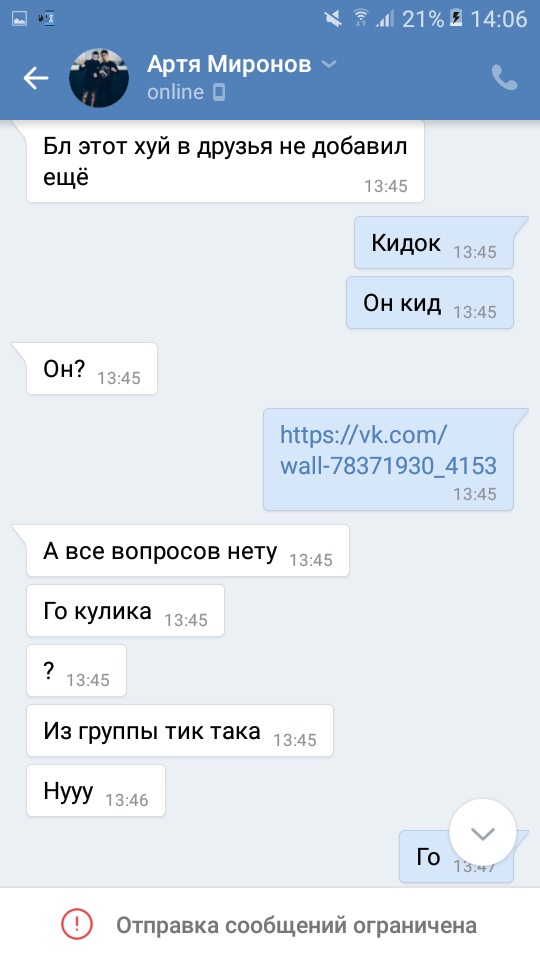Viewport: 540px width, 960px height.
Task: Tap the cellular signal strength icon
Action: 385,20
